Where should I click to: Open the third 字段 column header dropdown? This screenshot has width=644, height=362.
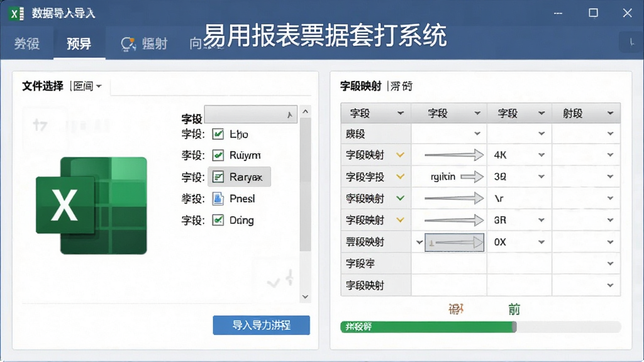pyautogui.click(x=541, y=113)
